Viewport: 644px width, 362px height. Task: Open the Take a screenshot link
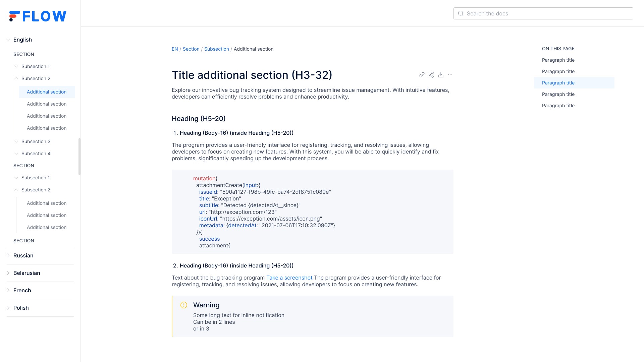[289, 278]
